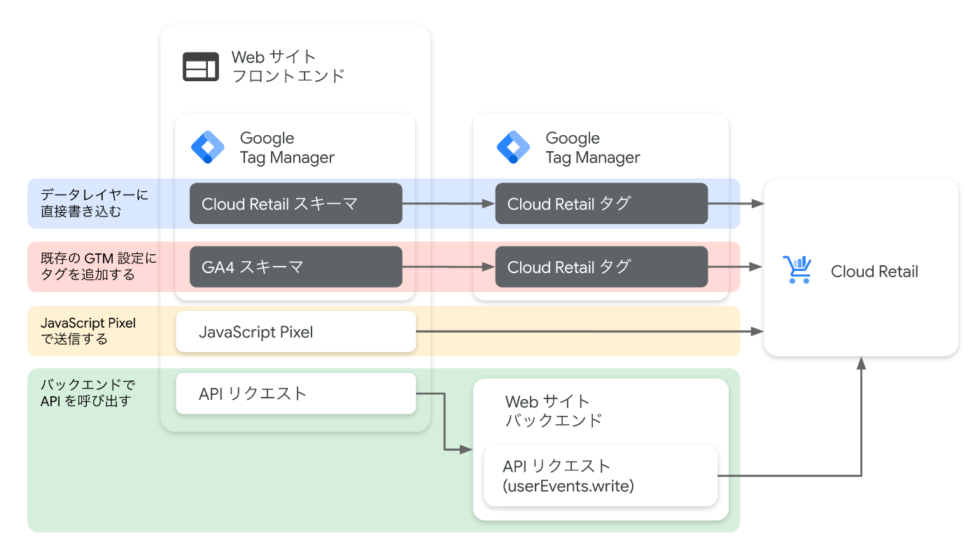The height and width of the screenshot is (551, 980).
Task: Click the 既存の GTM 設定にタグを追加する label
Action: coord(99,267)
